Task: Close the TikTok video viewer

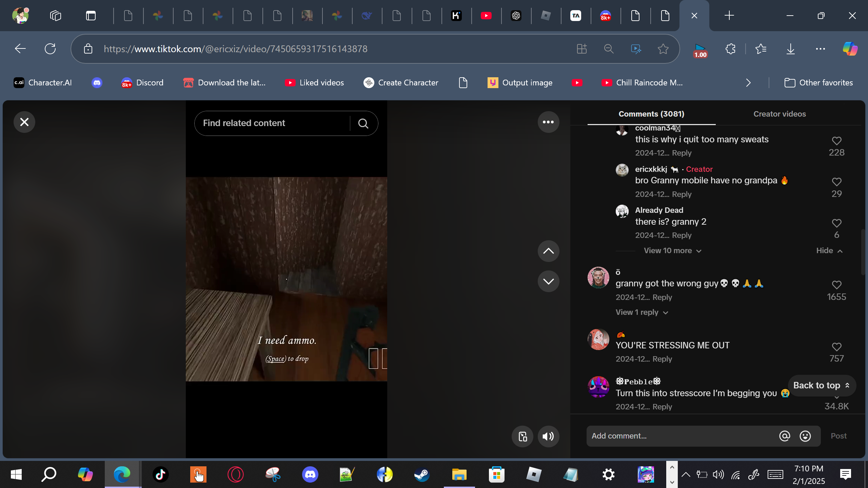Action: (x=24, y=122)
